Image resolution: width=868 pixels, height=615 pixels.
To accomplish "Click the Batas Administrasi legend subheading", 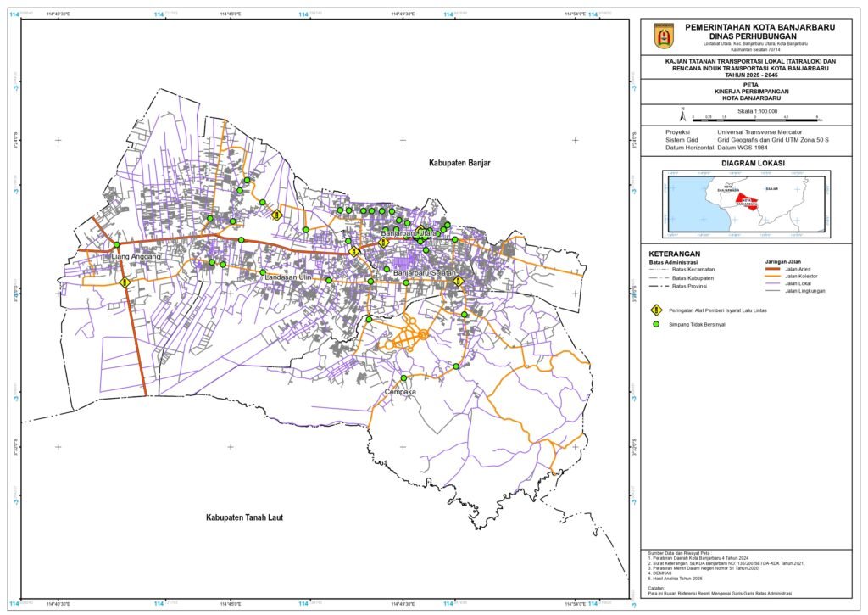I will [x=673, y=262].
